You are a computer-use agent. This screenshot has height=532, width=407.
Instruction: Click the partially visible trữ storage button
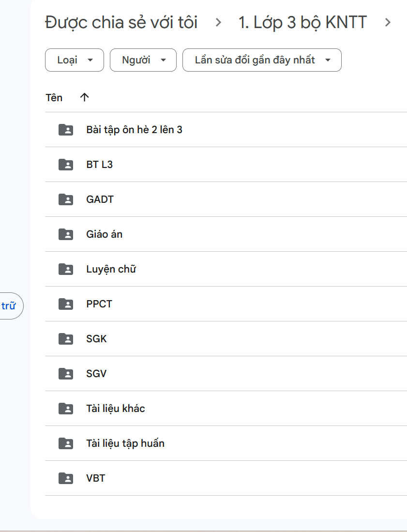(x=10, y=306)
